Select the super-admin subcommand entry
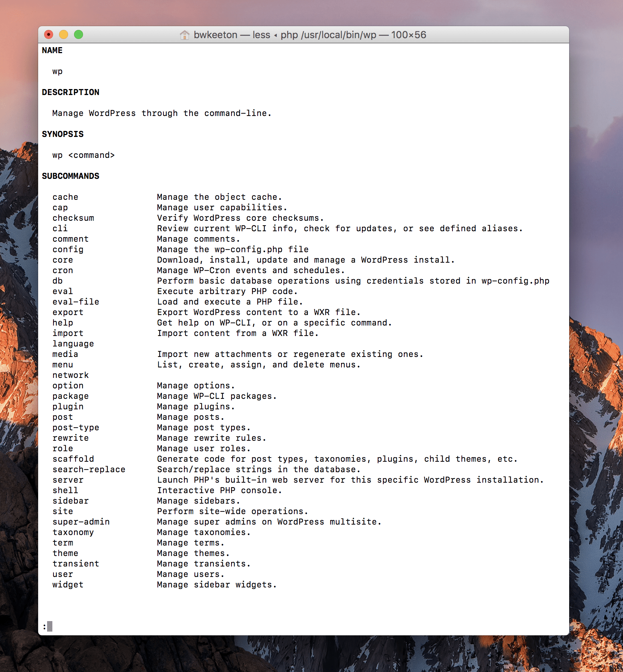623x672 pixels. (81, 522)
